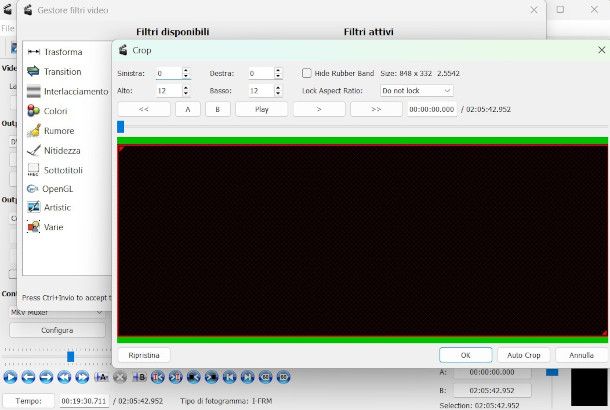
Task: Increase the Sinistra crop value
Action: [186, 70]
